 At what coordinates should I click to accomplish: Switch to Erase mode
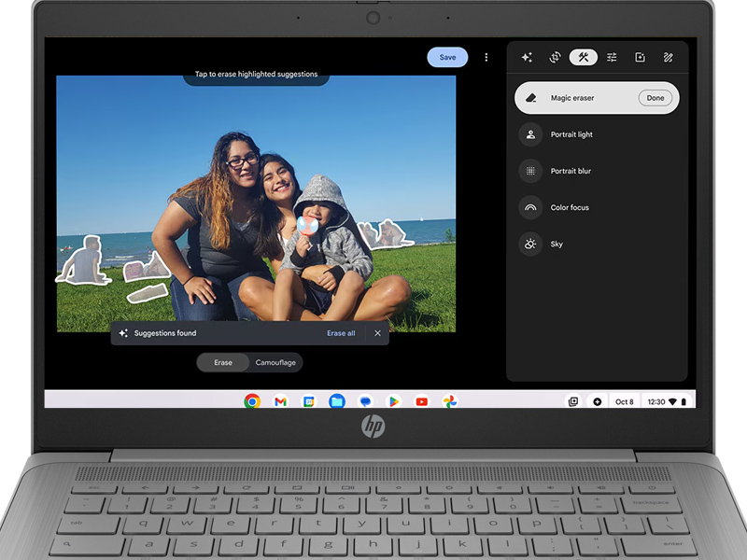point(223,363)
